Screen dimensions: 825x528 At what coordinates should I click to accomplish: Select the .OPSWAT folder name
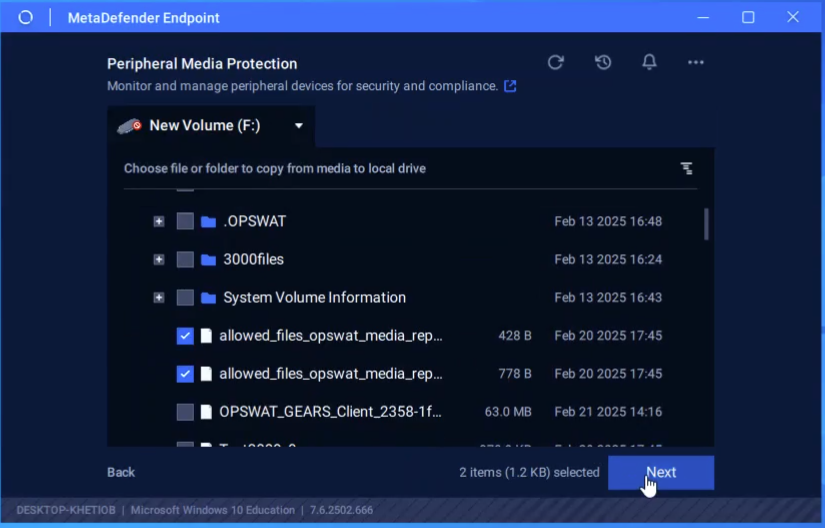(255, 221)
